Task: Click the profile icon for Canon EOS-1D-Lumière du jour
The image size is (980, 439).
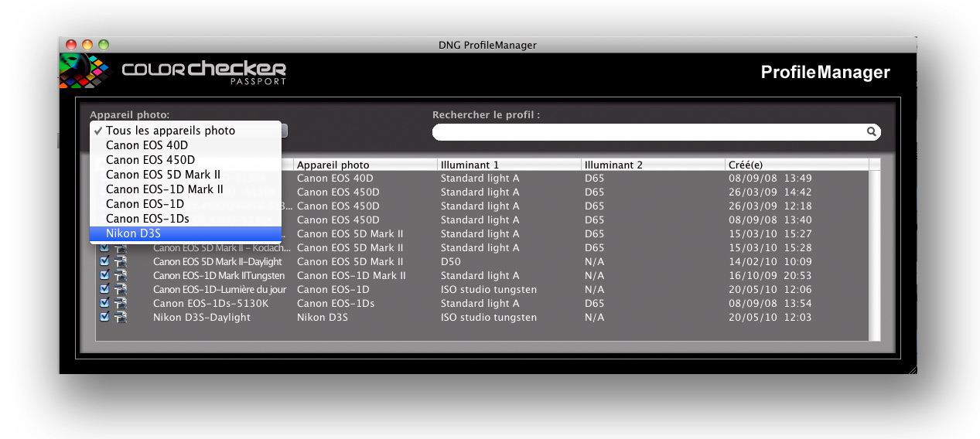Action: 121,289
